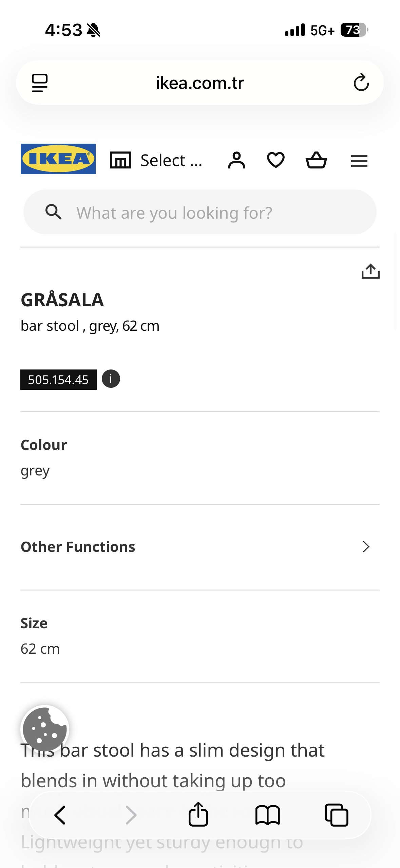Focus the 'What are you looking for?' search field

pos(200,213)
